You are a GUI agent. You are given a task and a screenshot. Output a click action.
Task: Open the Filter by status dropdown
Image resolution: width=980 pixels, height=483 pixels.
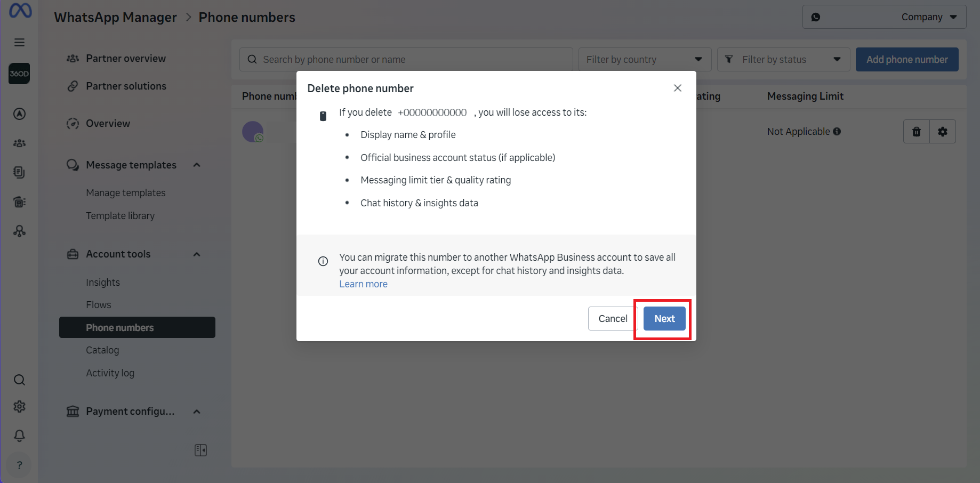pyautogui.click(x=783, y=59)
